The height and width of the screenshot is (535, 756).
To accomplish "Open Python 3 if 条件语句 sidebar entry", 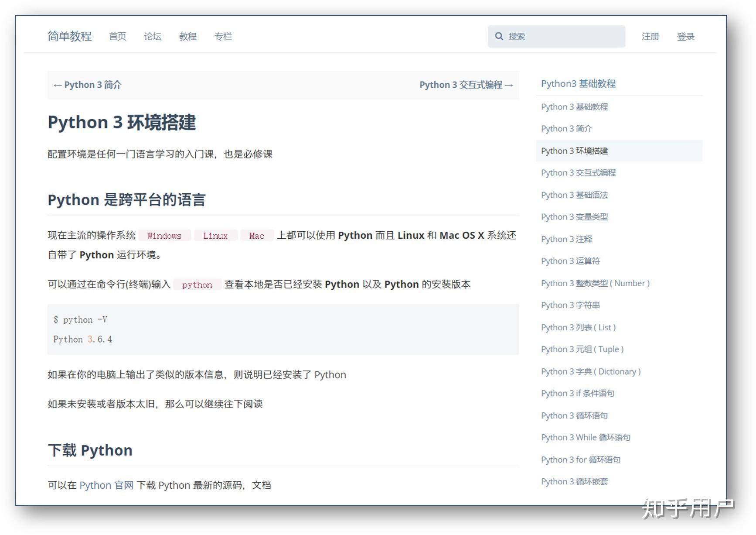I will click(578, 393).
